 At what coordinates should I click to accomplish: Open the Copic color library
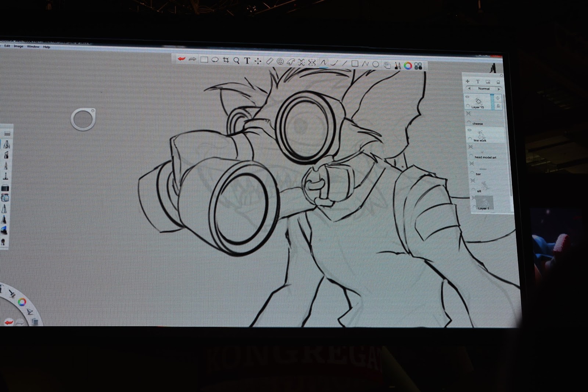[418, 66]
